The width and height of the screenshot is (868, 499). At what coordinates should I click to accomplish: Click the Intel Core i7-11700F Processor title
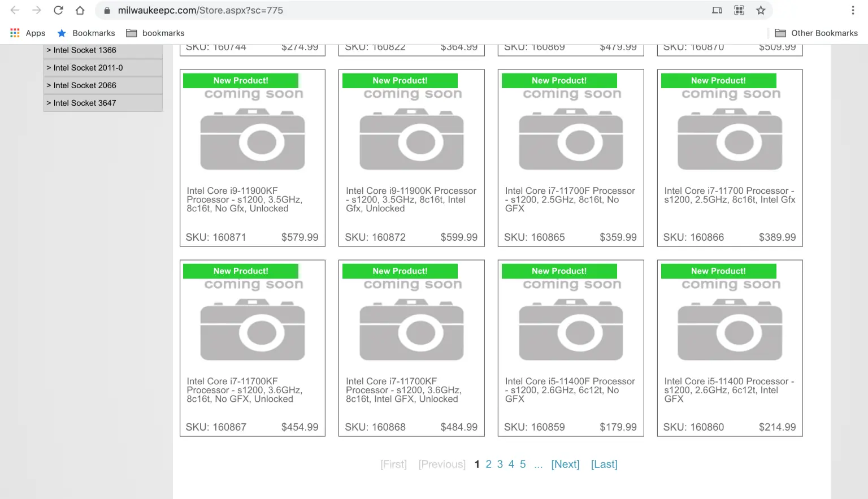570,199
